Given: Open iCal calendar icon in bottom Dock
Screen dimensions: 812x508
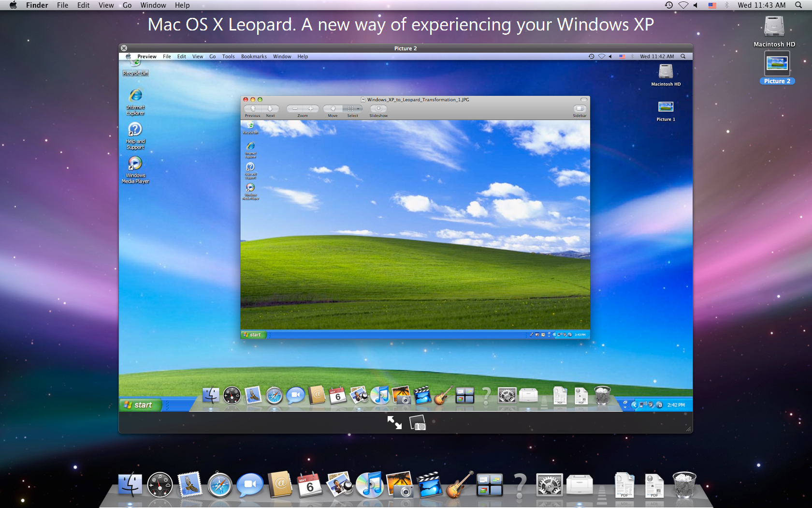Looking at the screenshot, I should (x=310, y=485).
